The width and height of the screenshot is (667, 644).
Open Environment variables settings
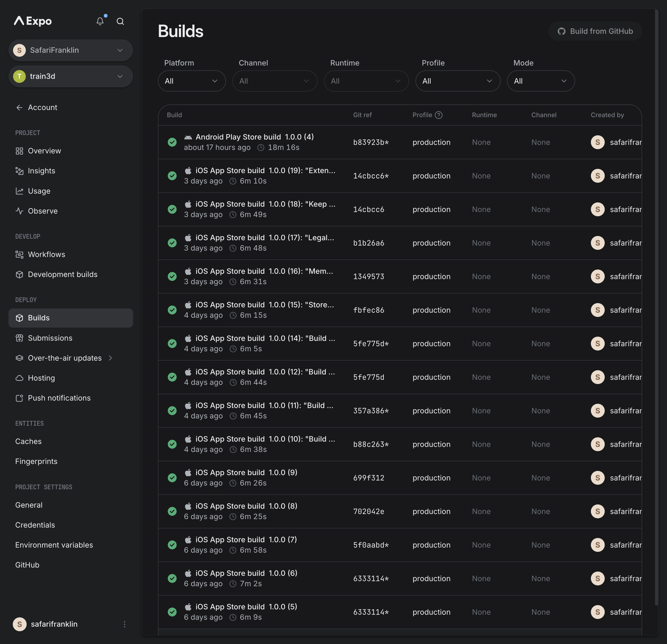[x=54, y=545]
